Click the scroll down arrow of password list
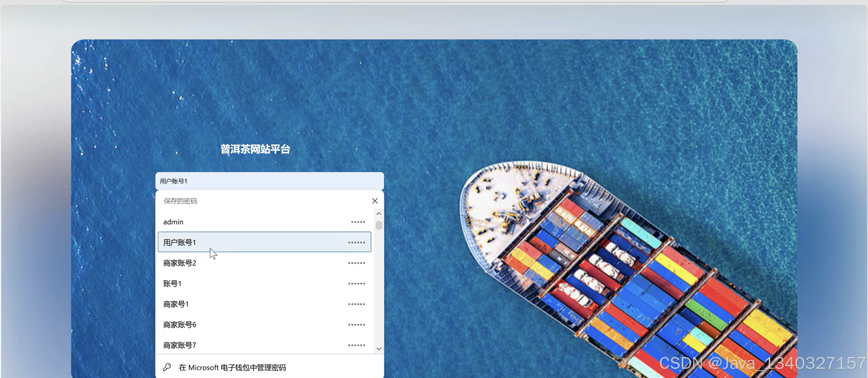 (379, 349)
